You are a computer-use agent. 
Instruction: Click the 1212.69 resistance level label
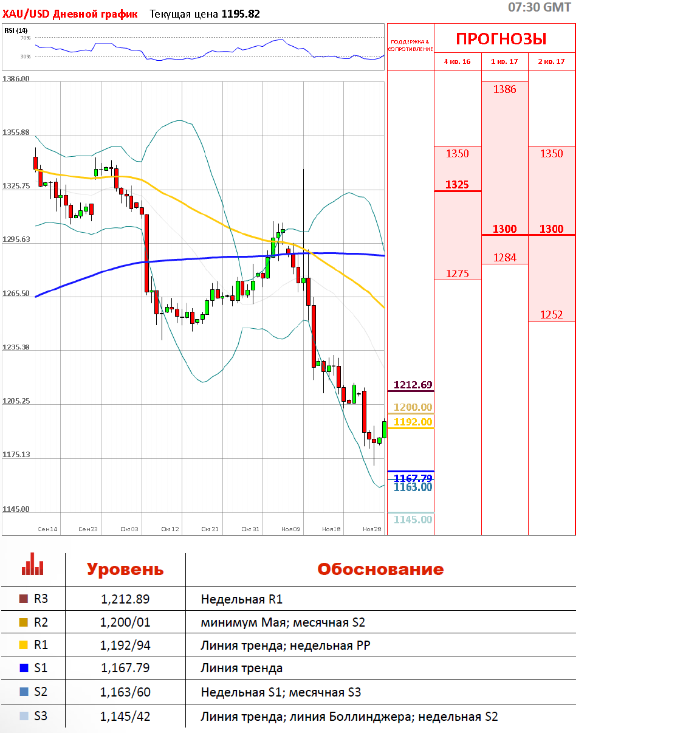coord(413,385)
